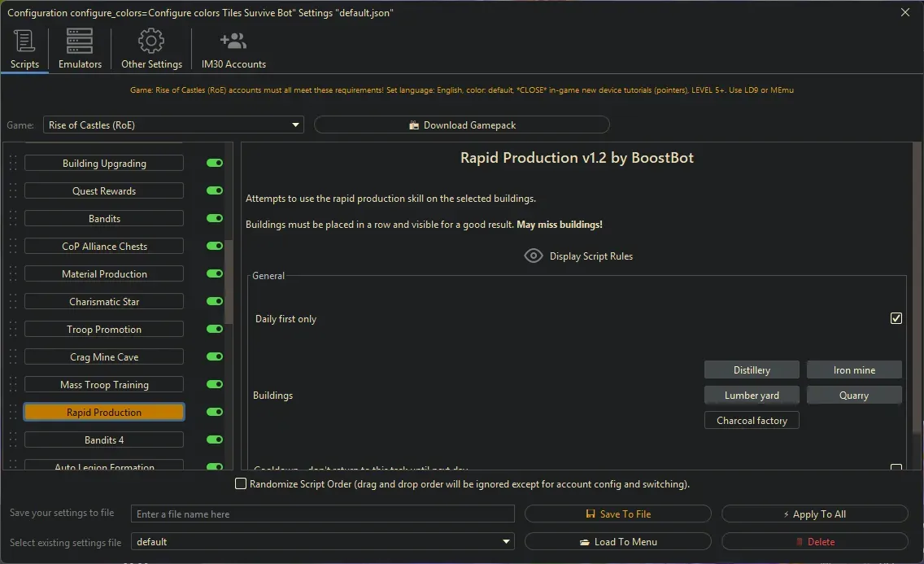This screenshot has width=924, height=564.
Task: Open the Game selection dropdown
Action: (x=173, y=125)
